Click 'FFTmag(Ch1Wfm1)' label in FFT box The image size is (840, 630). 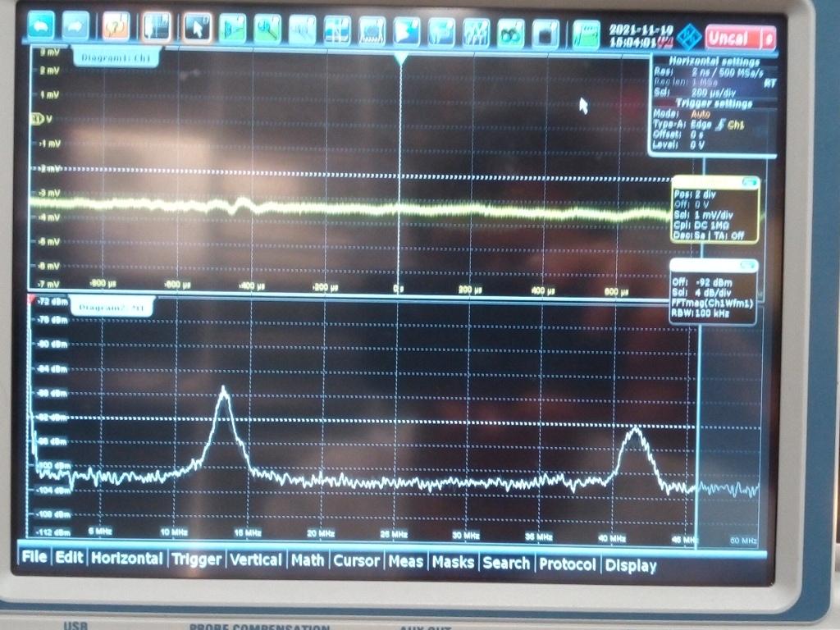[x=712, y=303]
